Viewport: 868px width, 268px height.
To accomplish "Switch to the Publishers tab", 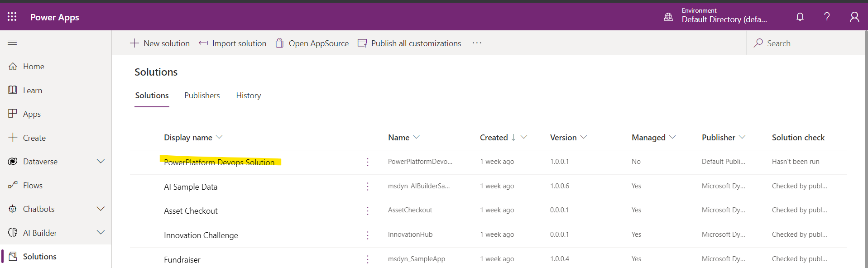I will [x=202, y=96].
